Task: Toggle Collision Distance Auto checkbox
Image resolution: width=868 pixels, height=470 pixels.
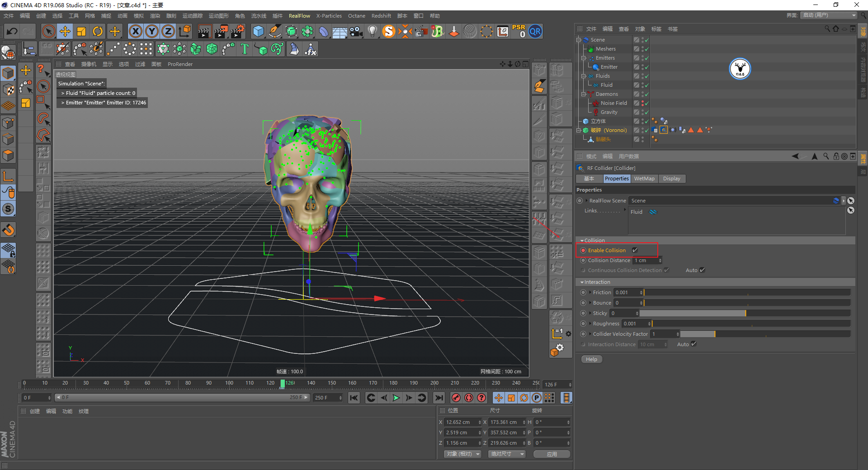Action: [702, 270]
